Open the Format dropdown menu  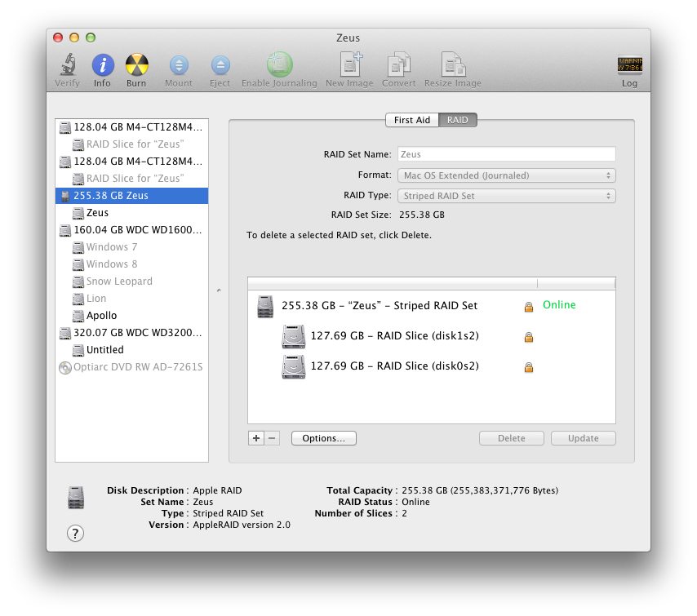(506, 175)
